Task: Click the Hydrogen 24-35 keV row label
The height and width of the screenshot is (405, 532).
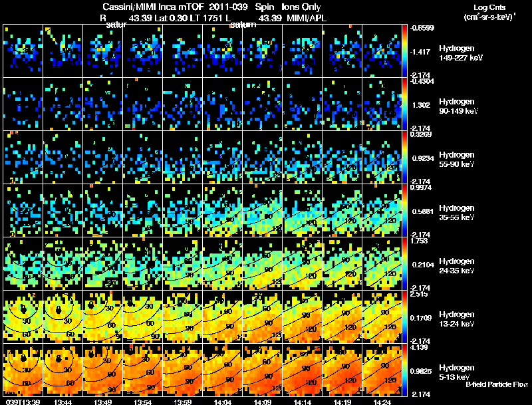Action: pyautogui.click(x=457, y=266)
